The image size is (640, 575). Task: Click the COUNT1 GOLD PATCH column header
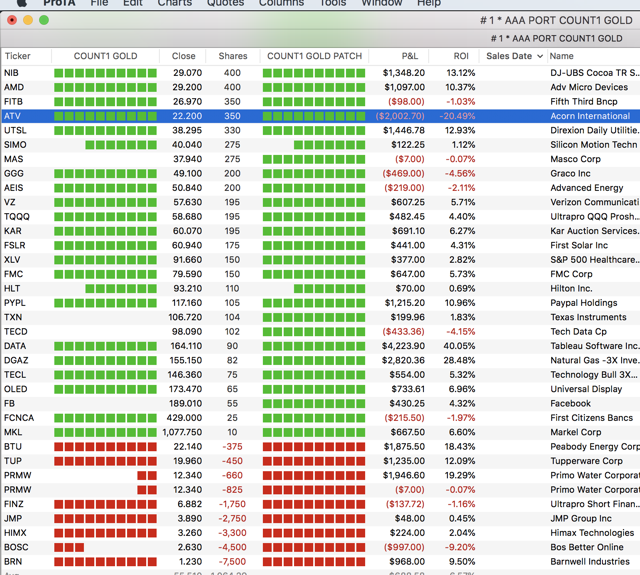(x=314, y=56)
